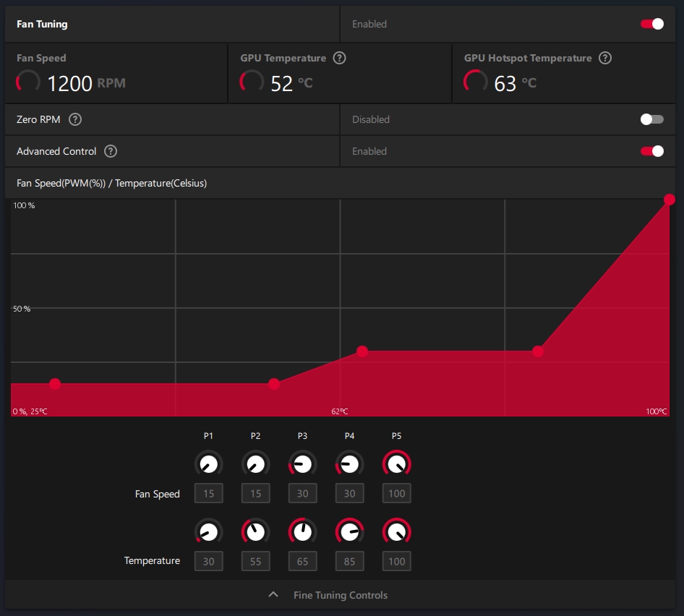The height and width of the screenshot is (616, 684).
Task: Click the P2 Fan Speed value field
Action: pos(255,494)
